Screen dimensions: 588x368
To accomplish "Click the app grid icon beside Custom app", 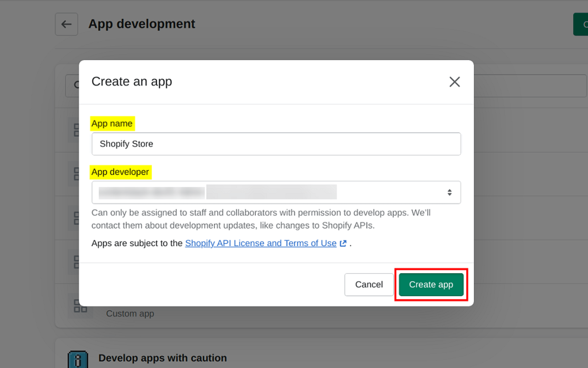I will [x=80, y=306].
